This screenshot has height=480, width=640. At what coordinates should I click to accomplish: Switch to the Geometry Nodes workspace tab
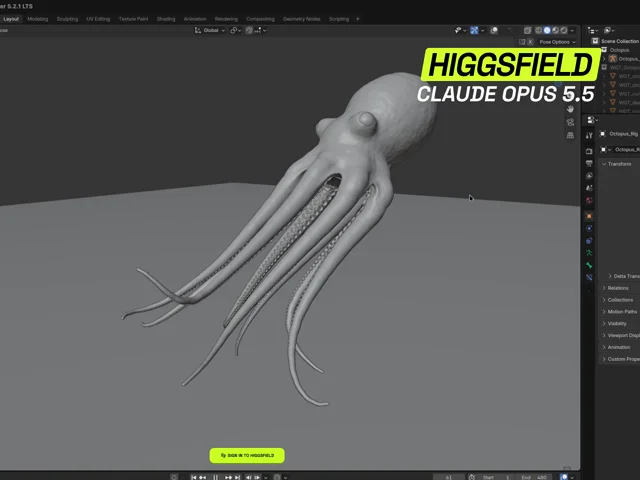pos(302,19)
